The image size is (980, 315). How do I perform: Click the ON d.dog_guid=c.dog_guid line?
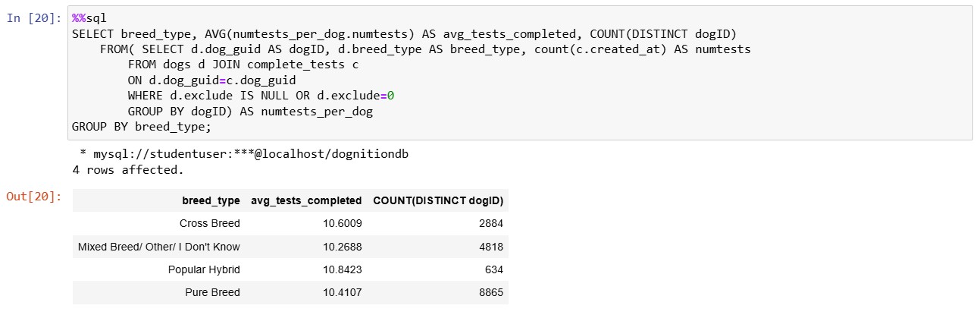pyautogui.click(x=211, y=80)
